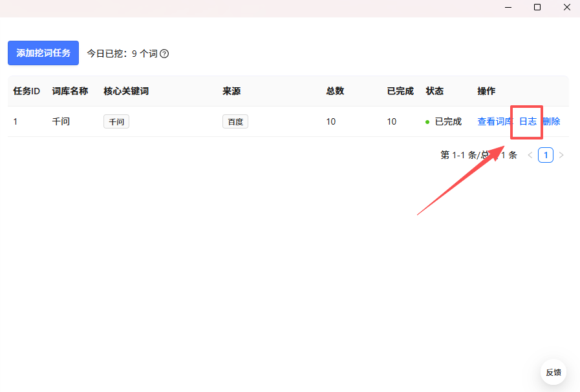Click the 千问 tag in the 核心关键词 column
The image size is (580, 392).
(116, 121)
